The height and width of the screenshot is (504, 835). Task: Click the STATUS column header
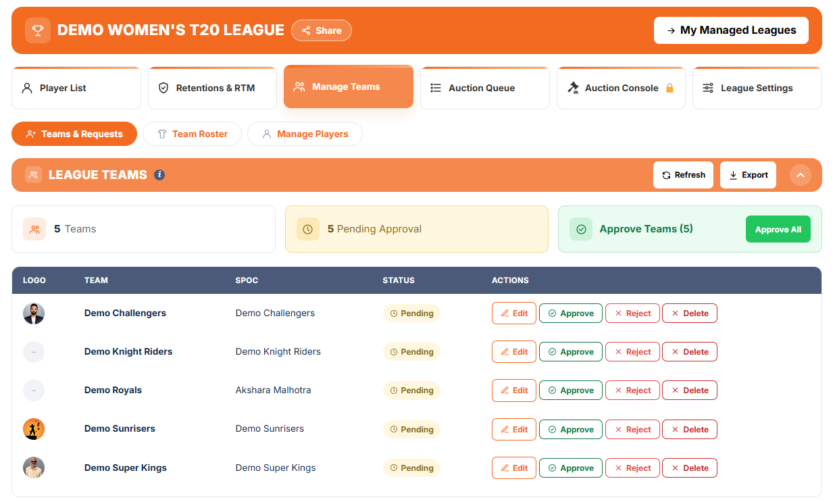(x=399, y=280)
